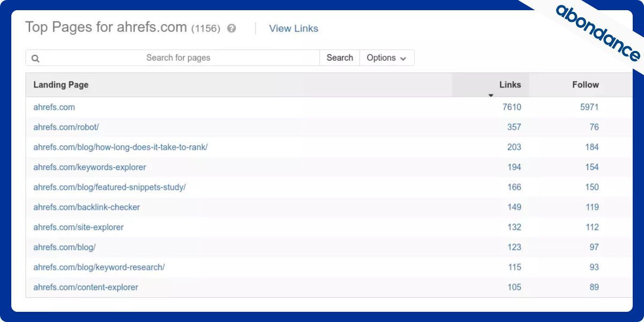The image size is (644, 322).
Task: Click the 115 links value
Action: (x=514, y=267)
